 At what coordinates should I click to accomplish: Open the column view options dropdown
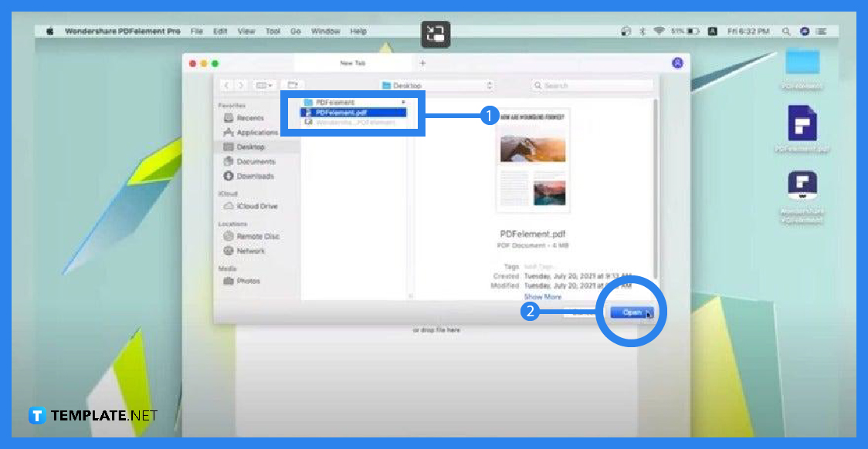click(264, 85)
